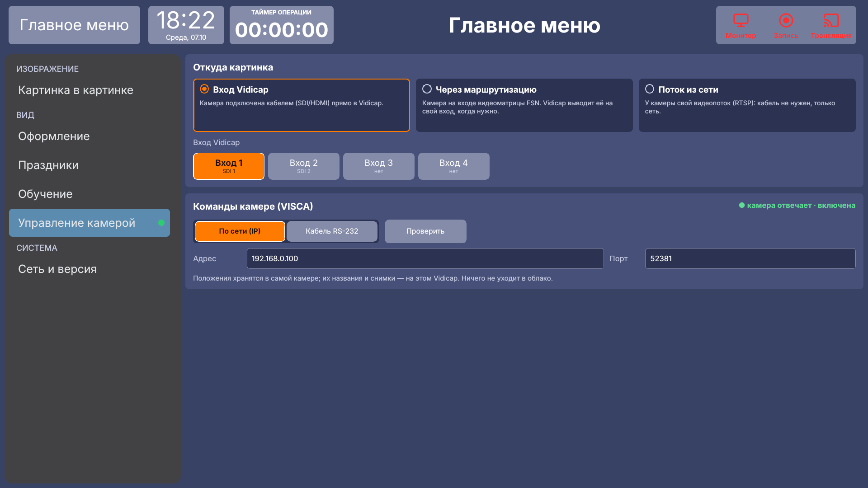The width and height of the screenshot is (868, 488).
Task: Click the Проверить button
Action: [425, 231]
